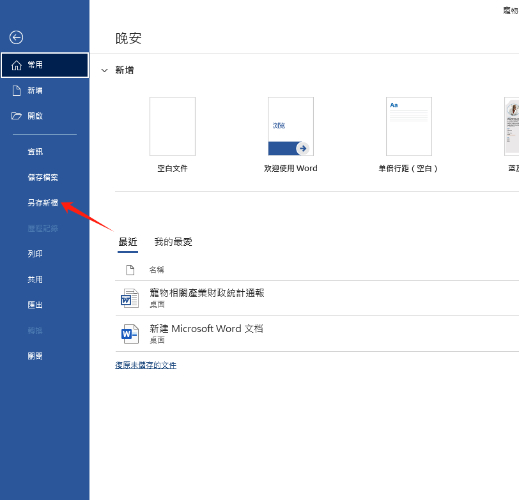Viewport: 519px width, 500px height.
Task: Click the back arrow circle icon
Action: [16, 37]
